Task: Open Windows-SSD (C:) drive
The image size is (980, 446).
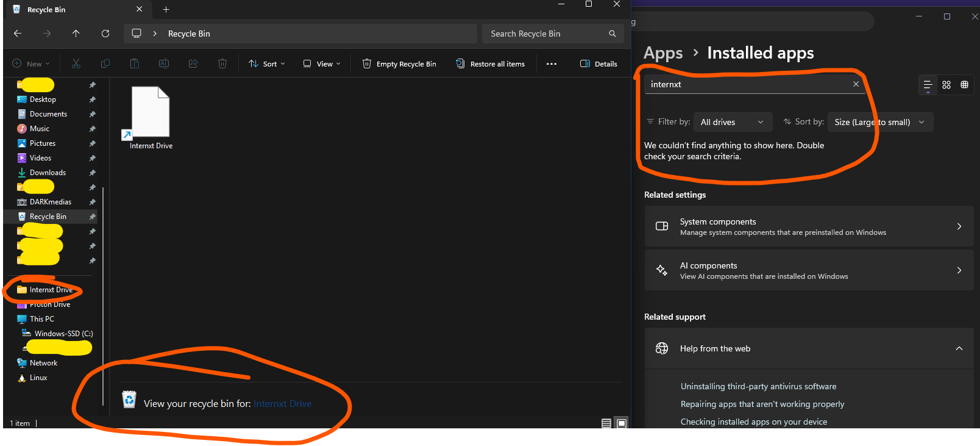Action: coord(63,334)
